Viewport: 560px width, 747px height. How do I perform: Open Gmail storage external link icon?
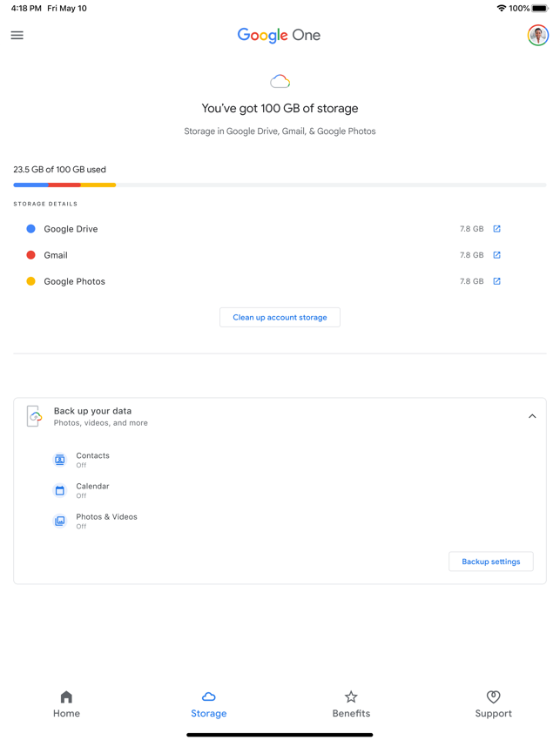pyautogui.click(x=496, y=255)
